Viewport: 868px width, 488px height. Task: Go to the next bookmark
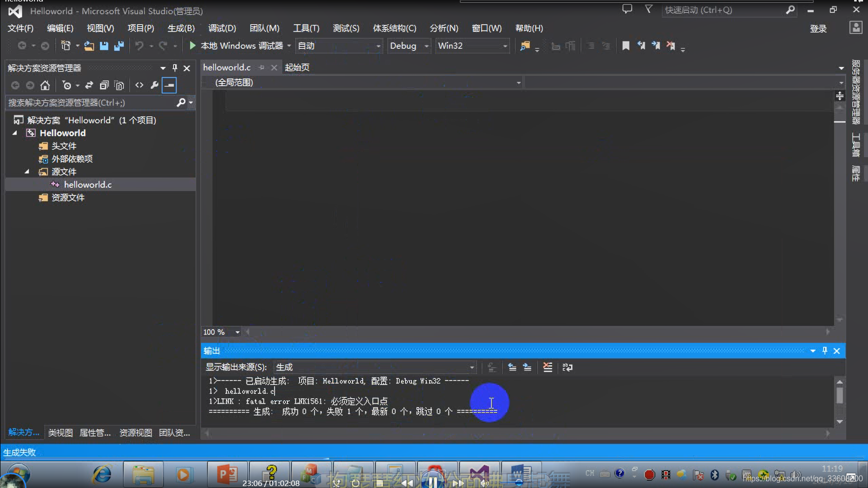(x=656, y=46)
